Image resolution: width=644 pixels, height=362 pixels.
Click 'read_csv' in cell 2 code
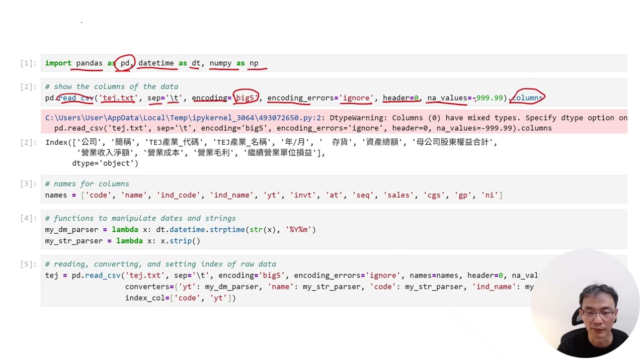(x=75, y=98)
